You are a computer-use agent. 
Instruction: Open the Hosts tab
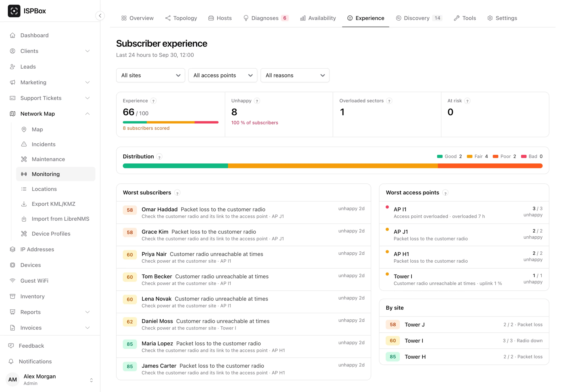[x=220, y=18]
